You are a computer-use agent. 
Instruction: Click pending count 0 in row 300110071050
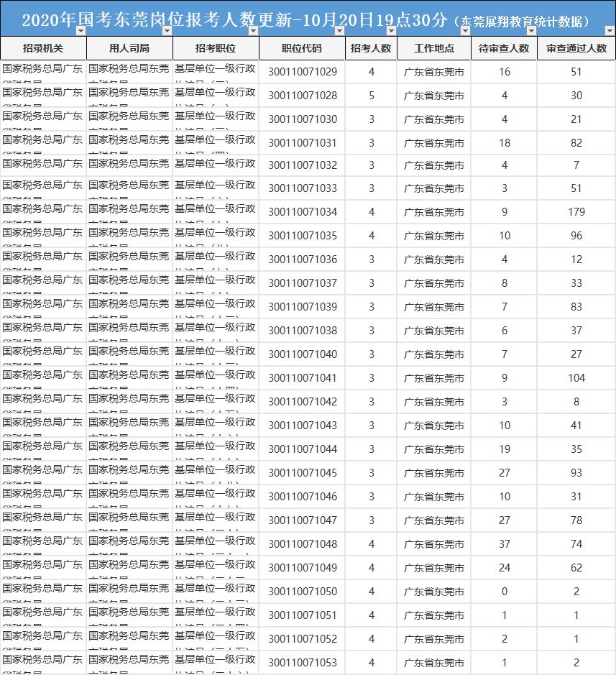click(504, 591)
